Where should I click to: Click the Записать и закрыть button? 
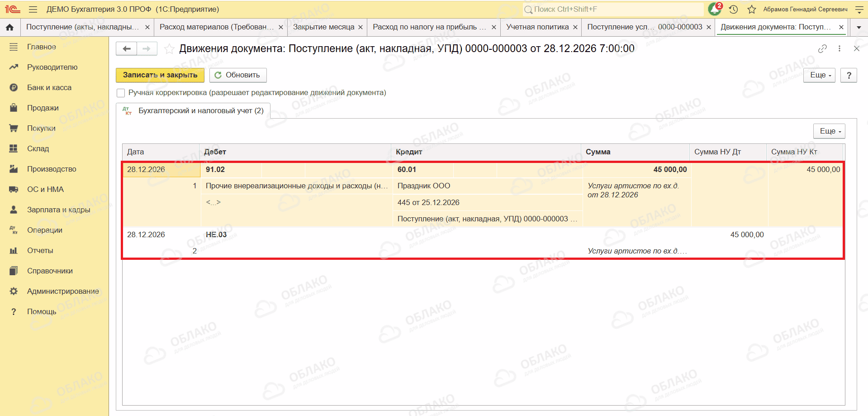click(x=160, y=75)
